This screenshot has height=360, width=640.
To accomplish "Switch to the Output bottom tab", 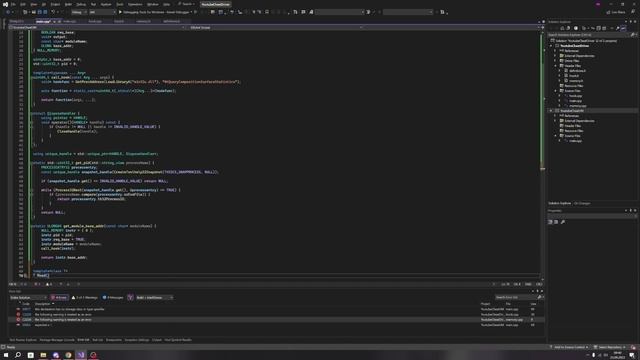I will [157, 340].
